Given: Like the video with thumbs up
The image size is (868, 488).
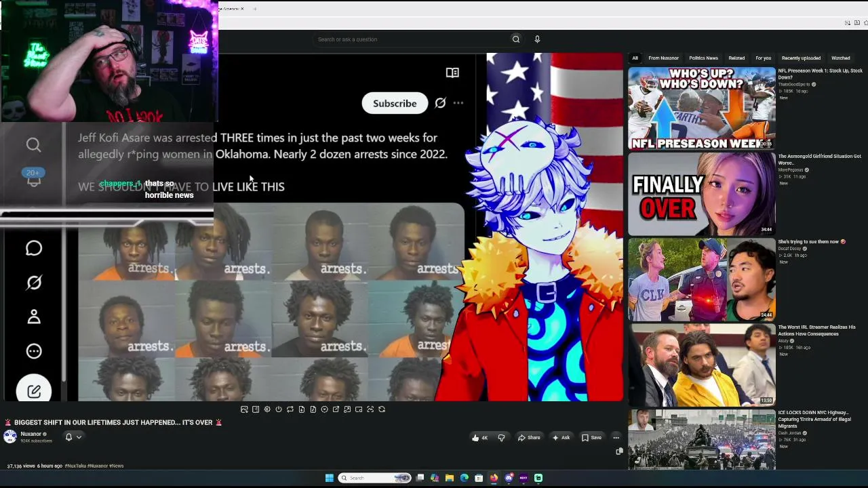Looking at the screenshot, I should coord(479,438).
